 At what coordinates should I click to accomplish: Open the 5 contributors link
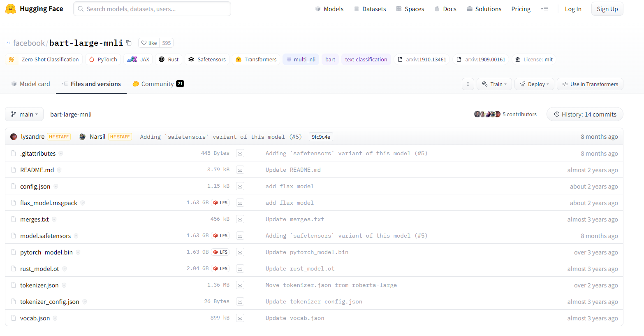tap(519, 114)
